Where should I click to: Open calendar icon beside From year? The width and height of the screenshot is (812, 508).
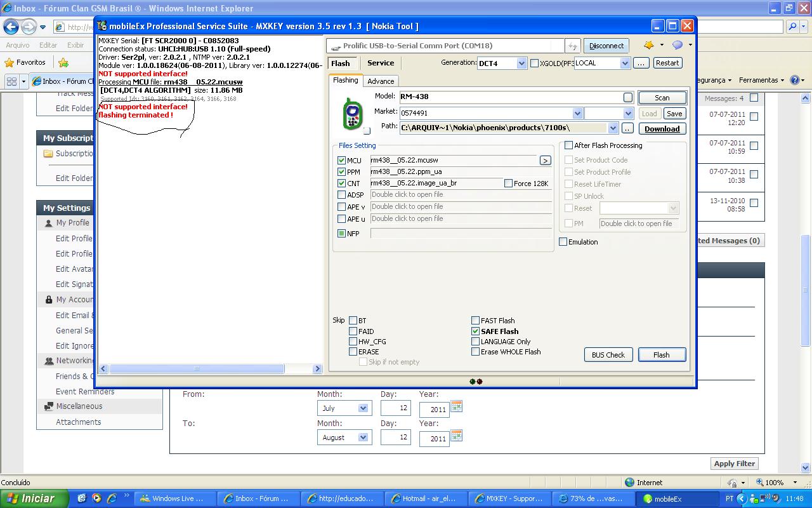pyautogui.click(x=456, y=406)
